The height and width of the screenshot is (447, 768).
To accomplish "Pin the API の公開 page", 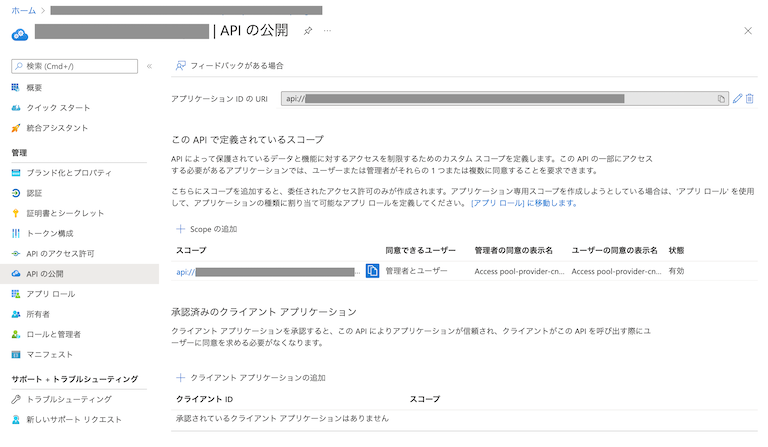I will [308, 31].
